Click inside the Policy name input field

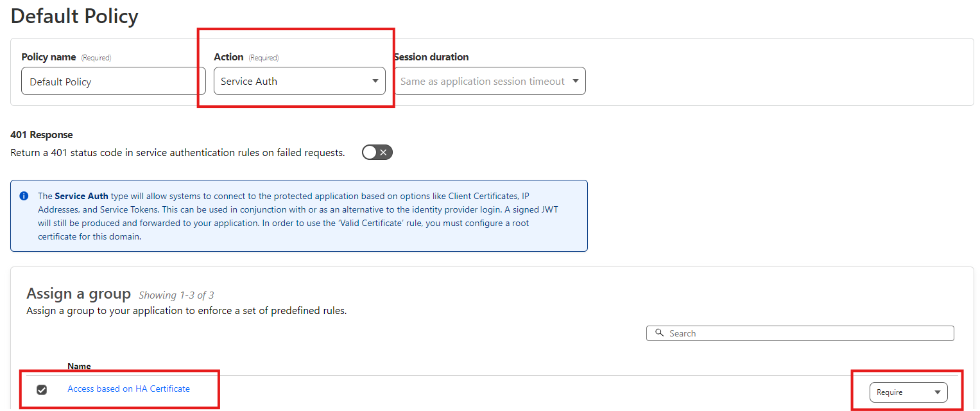coord(113,81)
